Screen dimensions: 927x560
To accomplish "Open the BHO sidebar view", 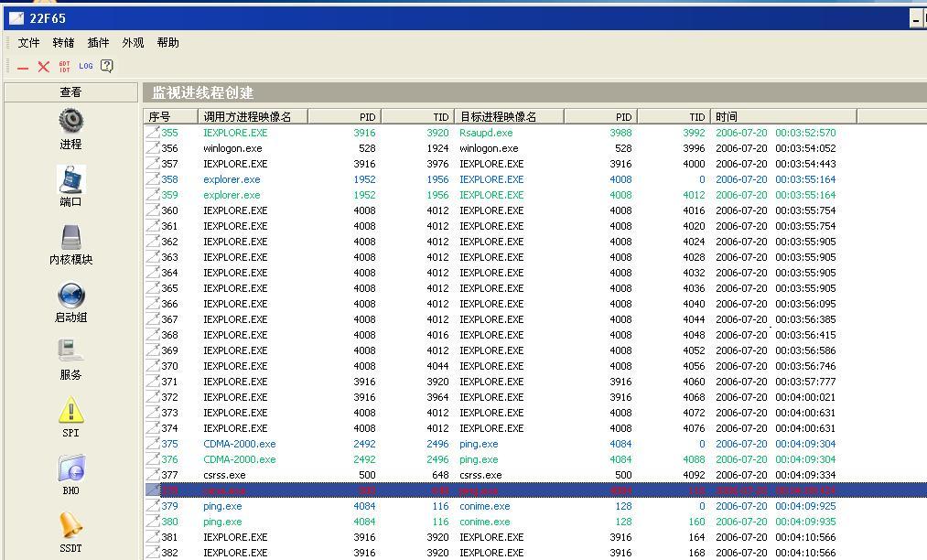I will click(70, 475).
